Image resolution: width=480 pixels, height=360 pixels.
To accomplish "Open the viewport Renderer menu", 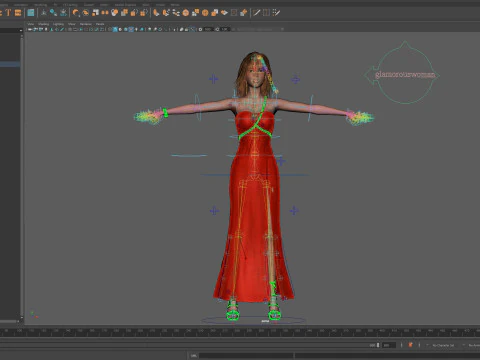I will [x=86, y=24].
